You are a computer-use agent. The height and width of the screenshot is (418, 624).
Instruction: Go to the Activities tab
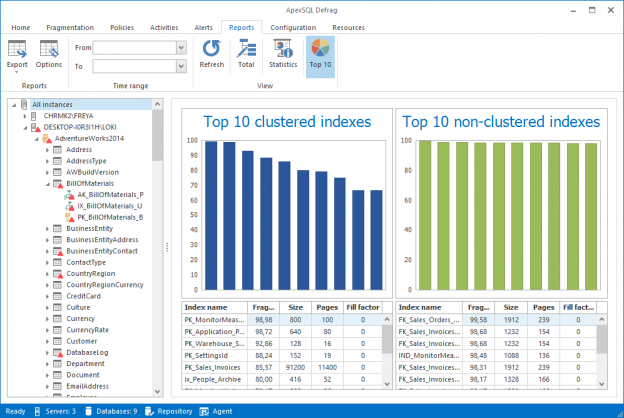tap(164, 27)
